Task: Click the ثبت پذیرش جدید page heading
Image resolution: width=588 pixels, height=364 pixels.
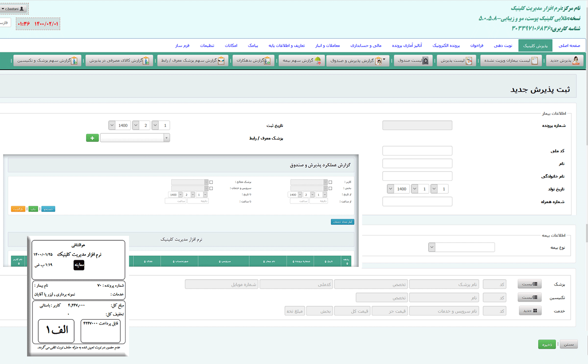Action: click(x=541, y=89)
